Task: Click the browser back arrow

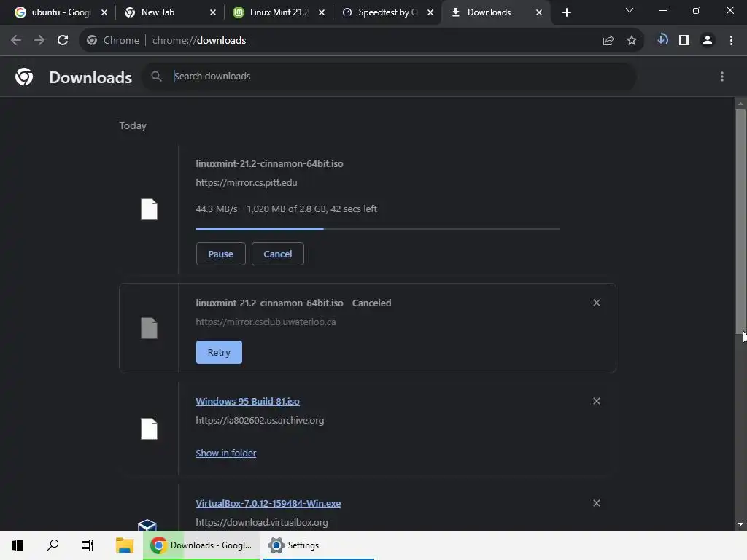Action: [x=16, y=41]
